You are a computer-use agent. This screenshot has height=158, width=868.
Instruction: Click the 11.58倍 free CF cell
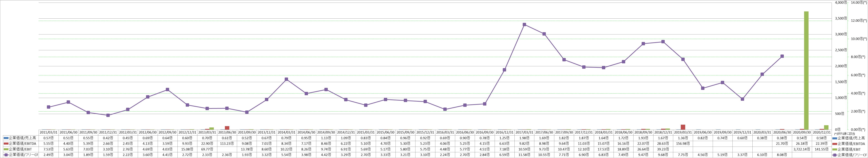point(524,155)
